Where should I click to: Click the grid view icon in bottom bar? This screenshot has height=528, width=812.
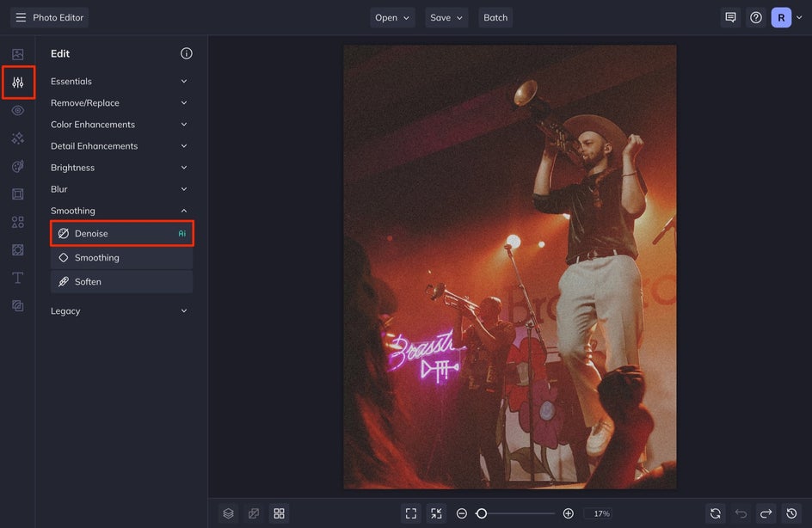tap(279, 513)
